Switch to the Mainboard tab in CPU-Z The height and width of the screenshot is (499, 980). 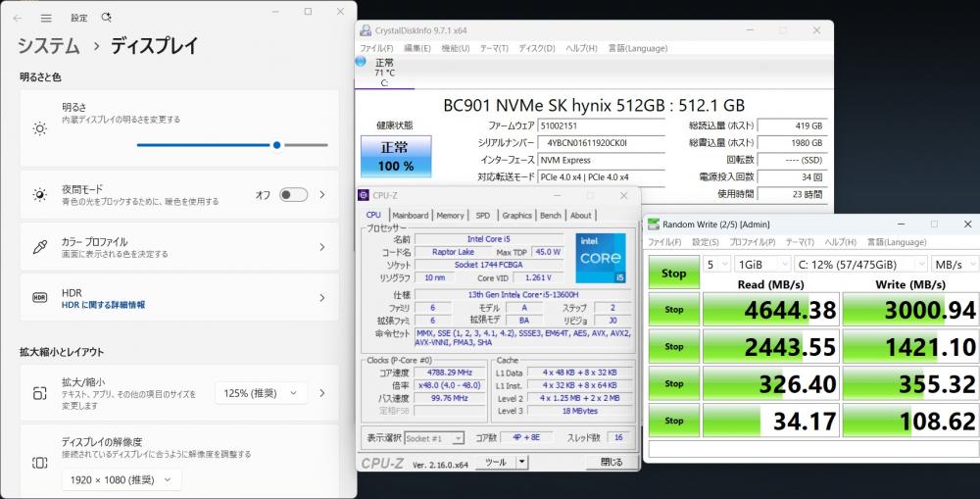(410, 216)
